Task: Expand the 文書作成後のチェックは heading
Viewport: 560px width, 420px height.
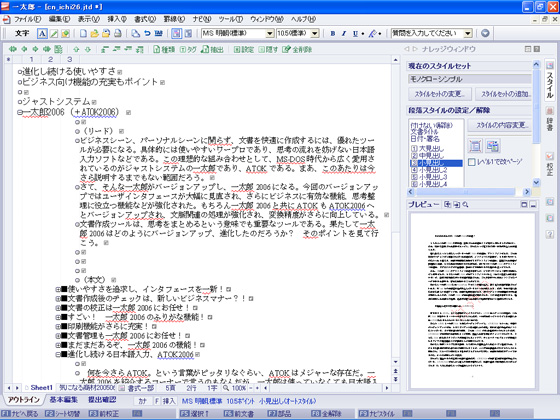Action: [58, 299]
